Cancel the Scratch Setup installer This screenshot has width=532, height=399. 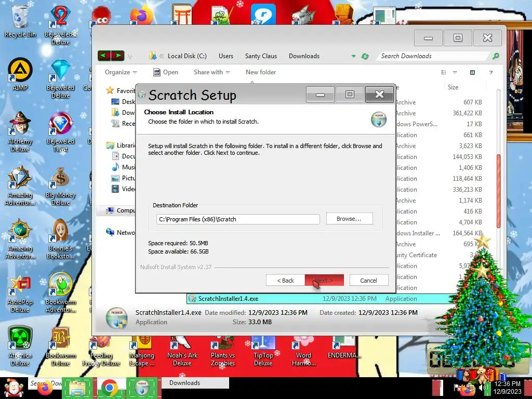click(x=369, y=280)
